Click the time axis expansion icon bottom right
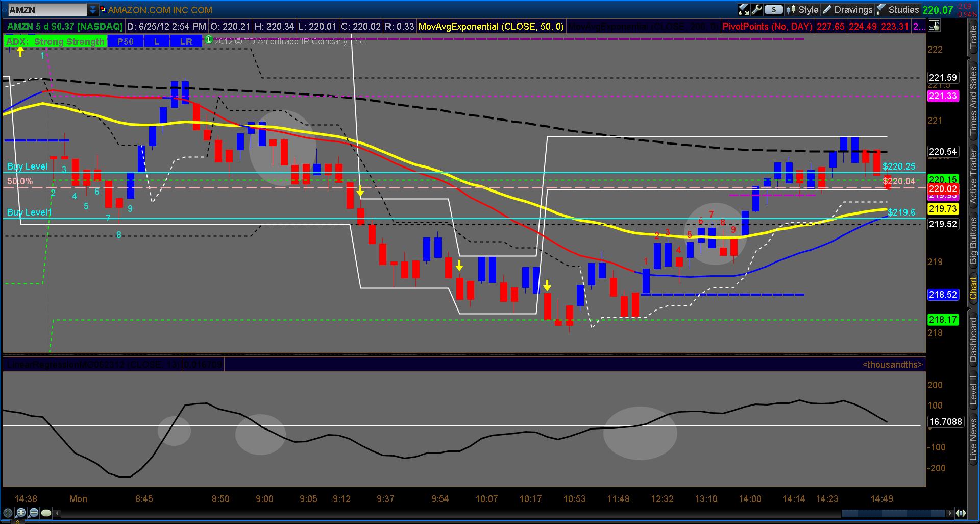This screenshot has height=524, width=980. click(x=962, y=513)
